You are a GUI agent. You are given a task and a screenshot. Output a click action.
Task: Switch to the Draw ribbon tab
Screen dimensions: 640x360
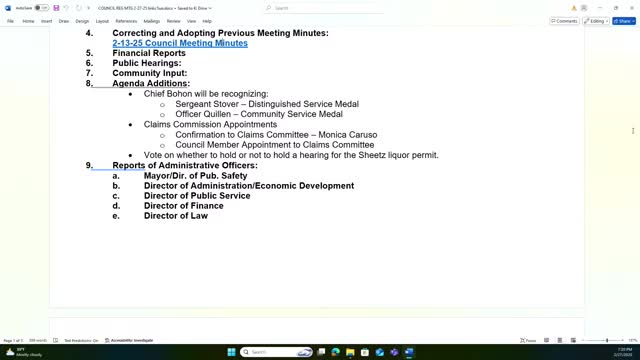(x=64, y=21)
